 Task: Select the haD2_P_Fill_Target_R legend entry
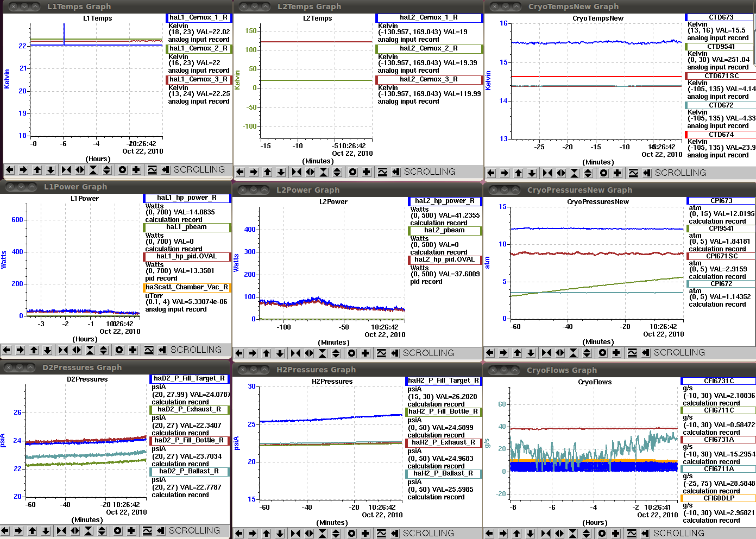pyautogui.click(x=190, y=379)
